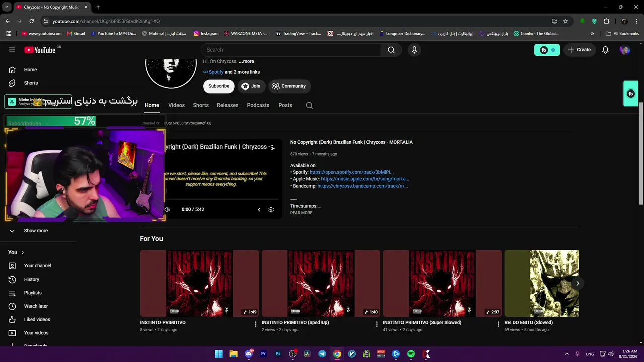The image size is (644, 362).
Task: Open the All Bookmarks folder
Action: coord(622,34)
